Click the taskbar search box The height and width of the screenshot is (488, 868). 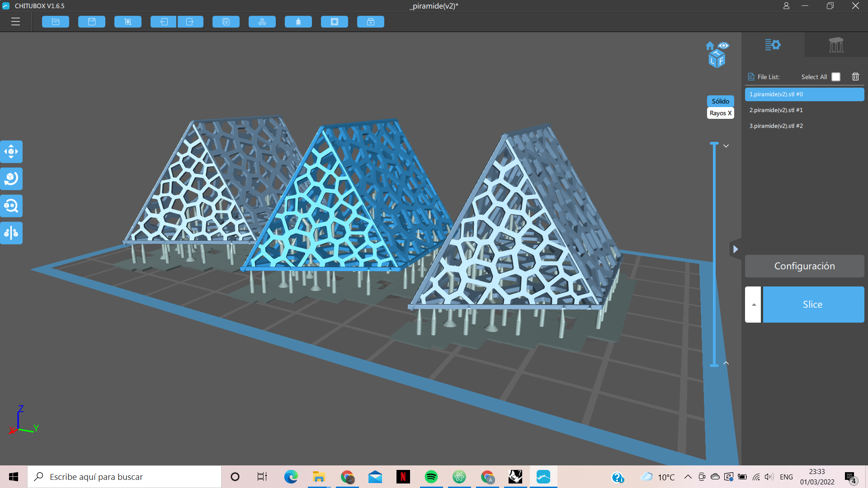(124, 477)
